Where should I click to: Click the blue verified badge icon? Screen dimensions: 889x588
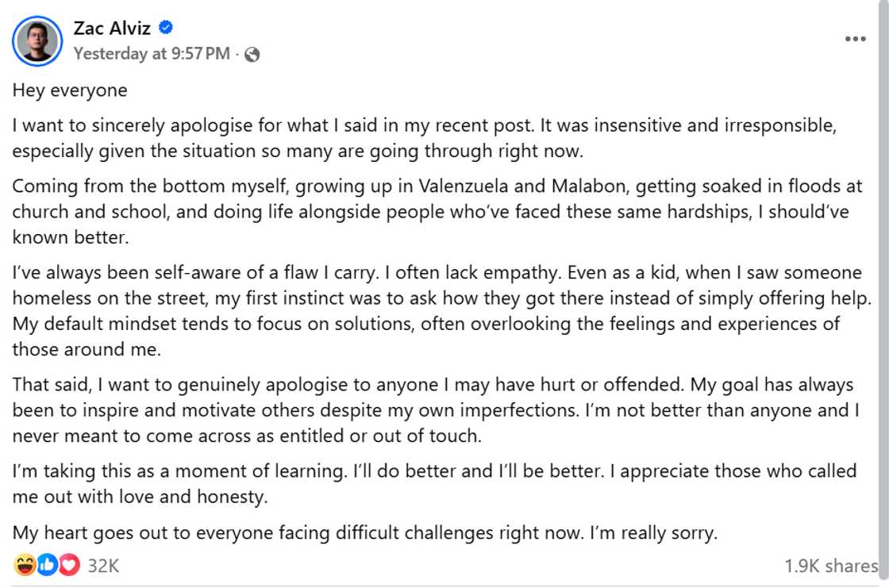166,27
